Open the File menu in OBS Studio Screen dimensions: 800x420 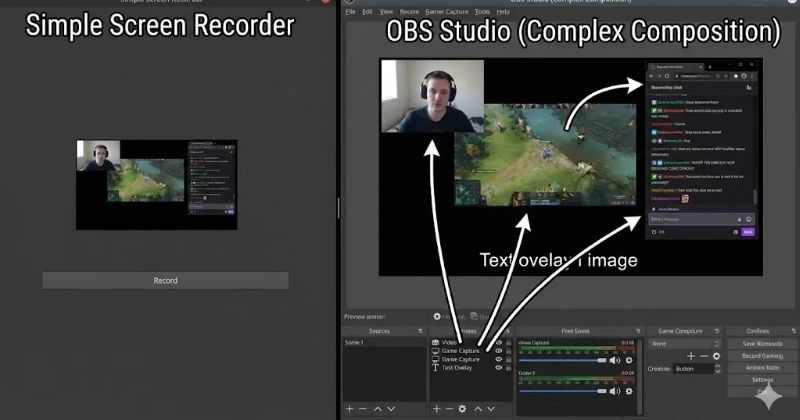tap(350, 12)
